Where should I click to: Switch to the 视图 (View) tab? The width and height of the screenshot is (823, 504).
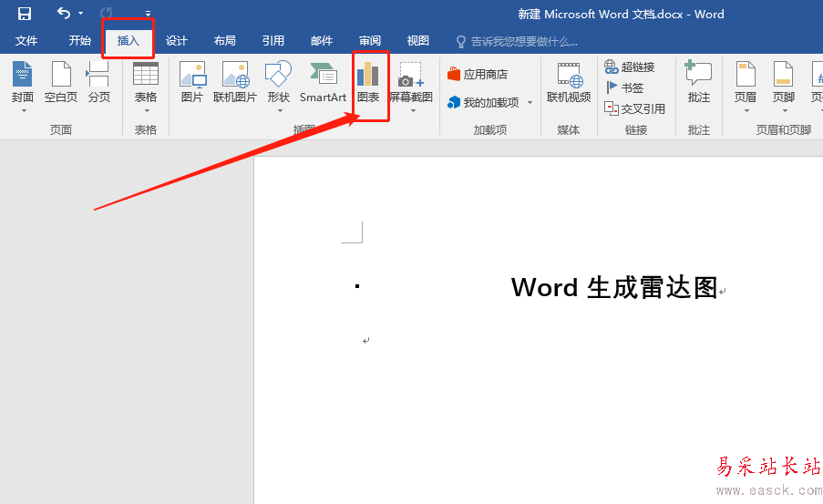(417, 40)
